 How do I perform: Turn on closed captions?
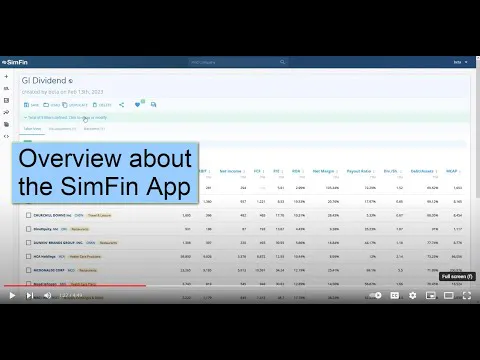coord(395,295)
